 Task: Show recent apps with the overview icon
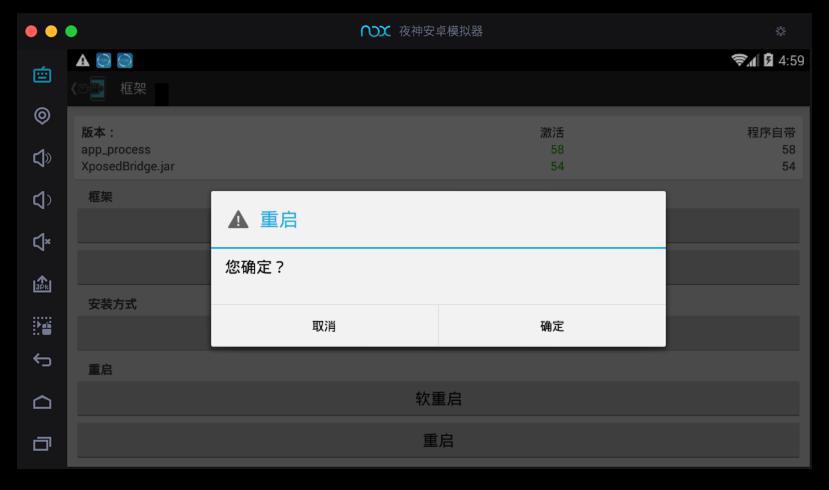click(x=42, y=443)
